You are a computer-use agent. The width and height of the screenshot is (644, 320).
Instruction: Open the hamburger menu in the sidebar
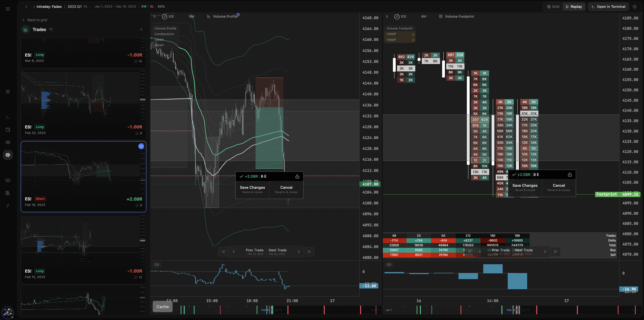8,9
